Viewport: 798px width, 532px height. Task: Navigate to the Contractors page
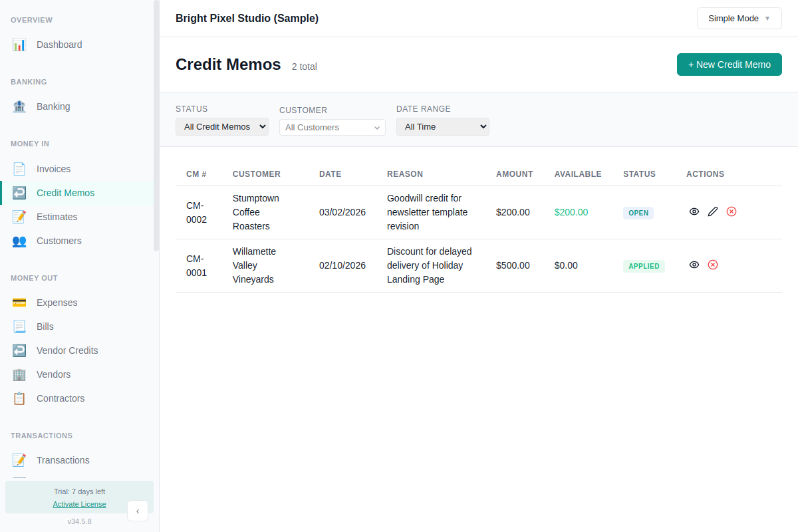[61, 398]
